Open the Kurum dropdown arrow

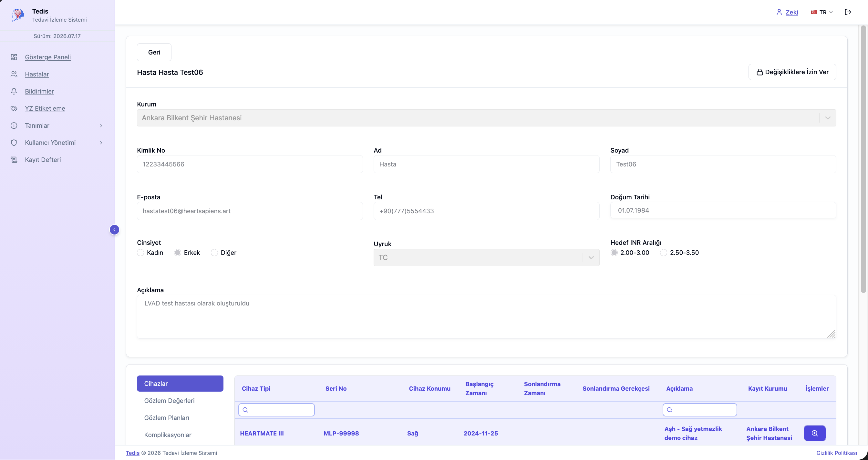828,118
